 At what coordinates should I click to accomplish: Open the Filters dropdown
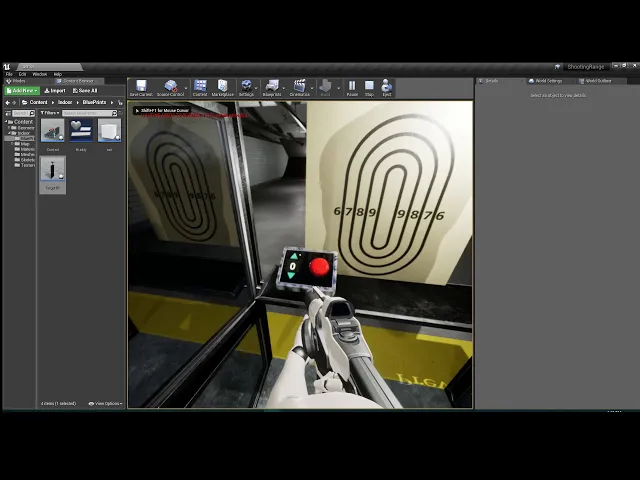pyautogui.click(x=50, y=113)
